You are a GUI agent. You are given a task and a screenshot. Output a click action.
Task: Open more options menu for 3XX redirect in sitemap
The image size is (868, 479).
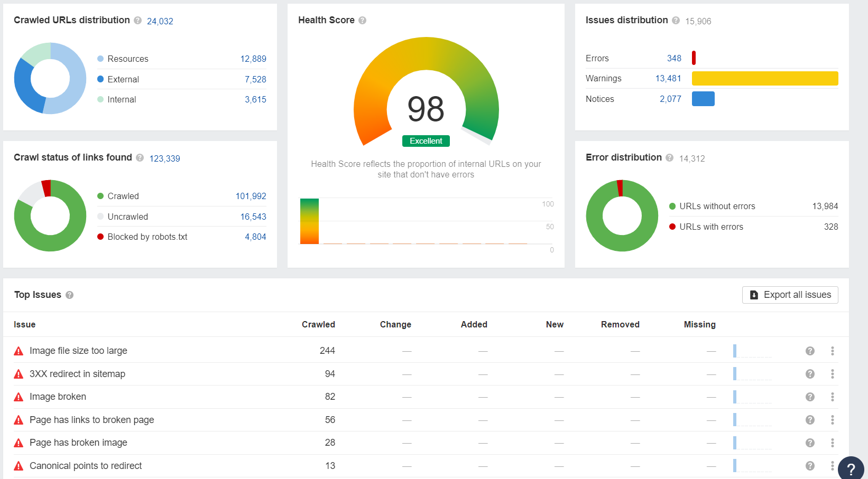click(832, 374)
